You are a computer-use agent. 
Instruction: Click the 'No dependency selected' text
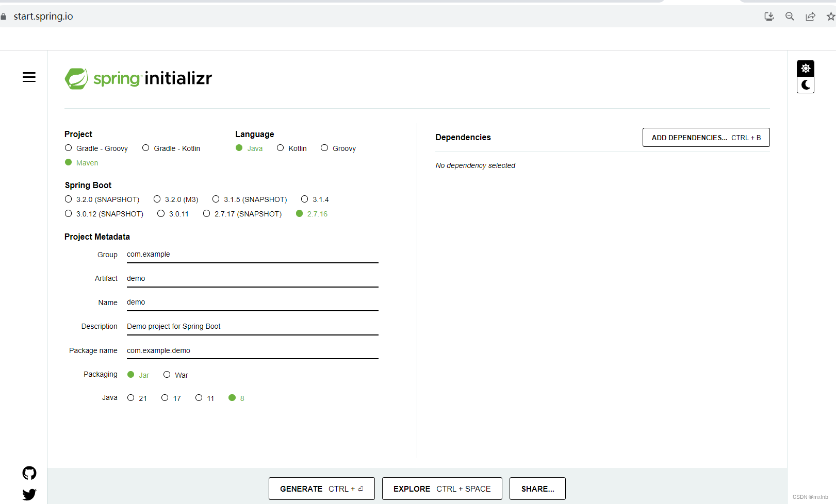point(476,165)
